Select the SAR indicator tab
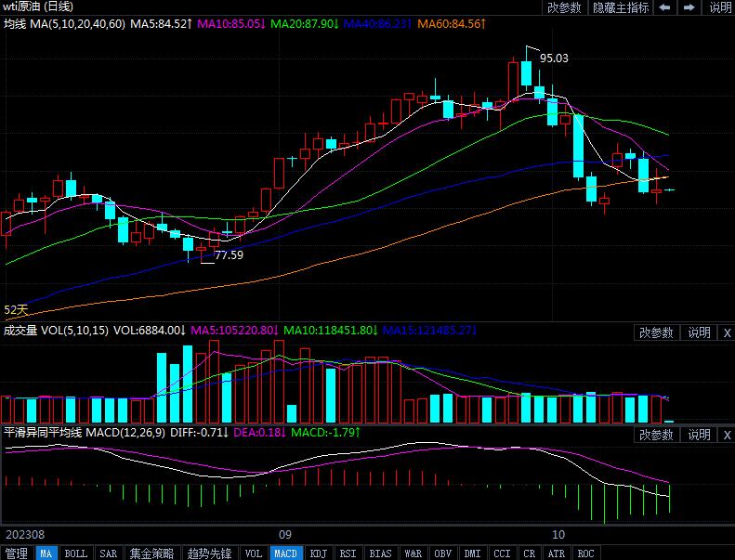 point(109,553)
